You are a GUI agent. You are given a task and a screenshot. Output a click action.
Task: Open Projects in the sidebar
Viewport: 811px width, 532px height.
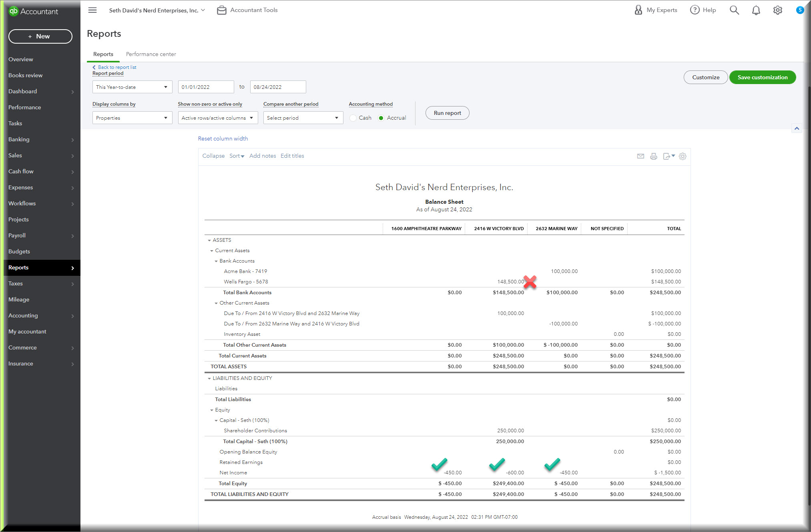point(18,219)
